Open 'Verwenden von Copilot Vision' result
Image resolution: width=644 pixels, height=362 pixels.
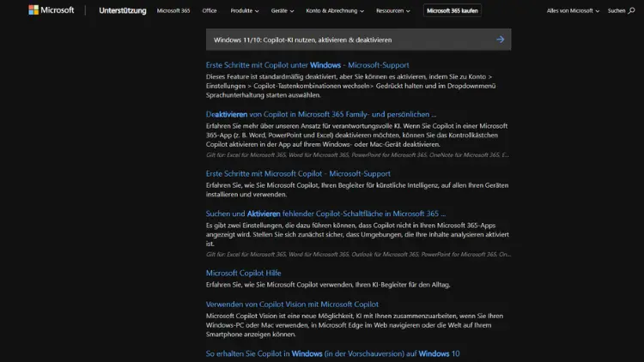[x=292, y=305]
